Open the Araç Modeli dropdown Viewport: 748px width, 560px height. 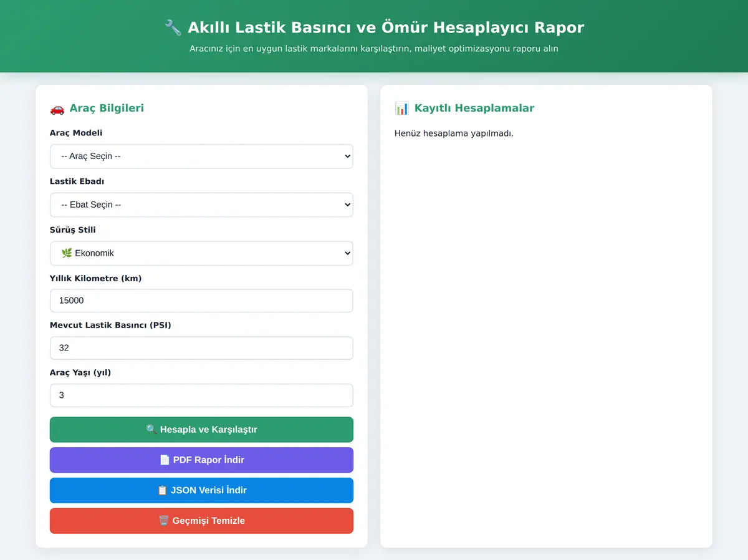[x=201, y=157]
